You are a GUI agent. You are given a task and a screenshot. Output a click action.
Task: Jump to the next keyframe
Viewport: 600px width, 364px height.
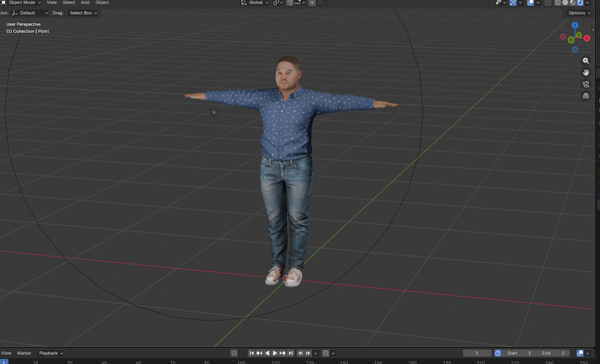pyautogui.click(x=282, y=353)
